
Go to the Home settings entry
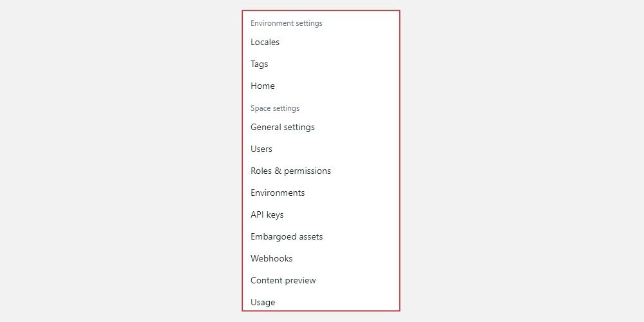tap(263, 86)
